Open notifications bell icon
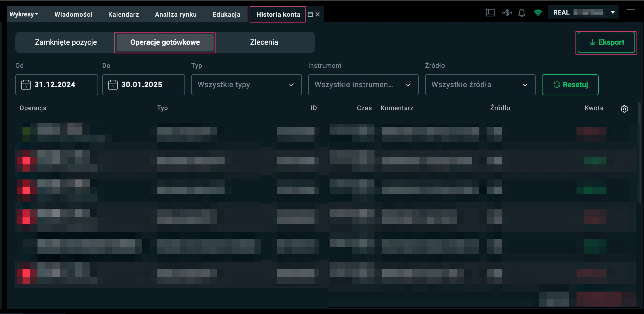 pyautogui.click(x=522, y=13)
